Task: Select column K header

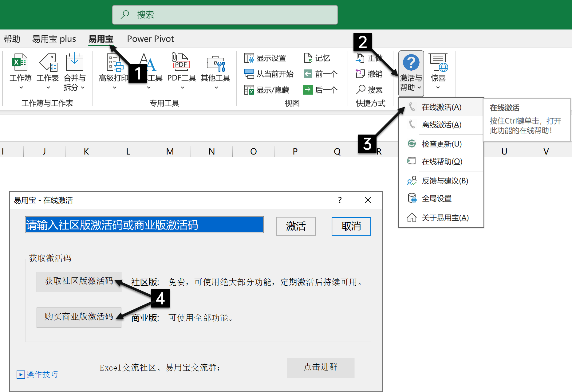Action: pos(86,151)
